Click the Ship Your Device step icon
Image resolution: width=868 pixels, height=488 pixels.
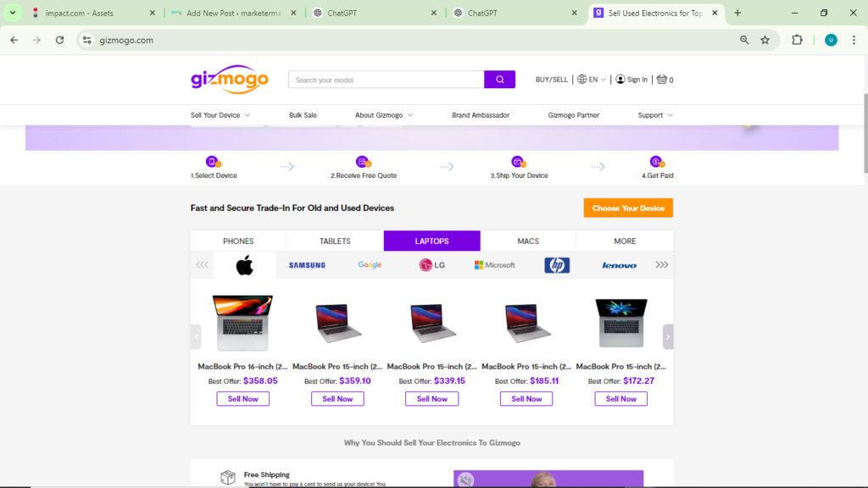(x=519, y=162)
